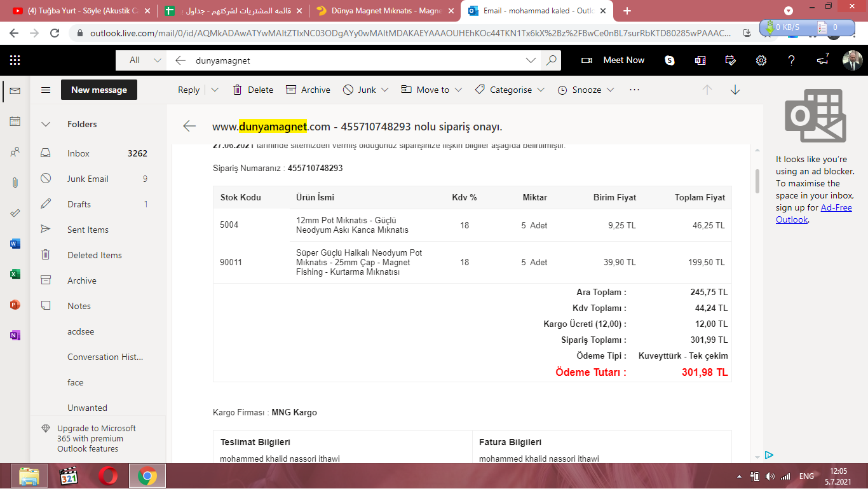868x491 pixels.
Task: Click the email vertical scrollbar
Action: (757, 181)
